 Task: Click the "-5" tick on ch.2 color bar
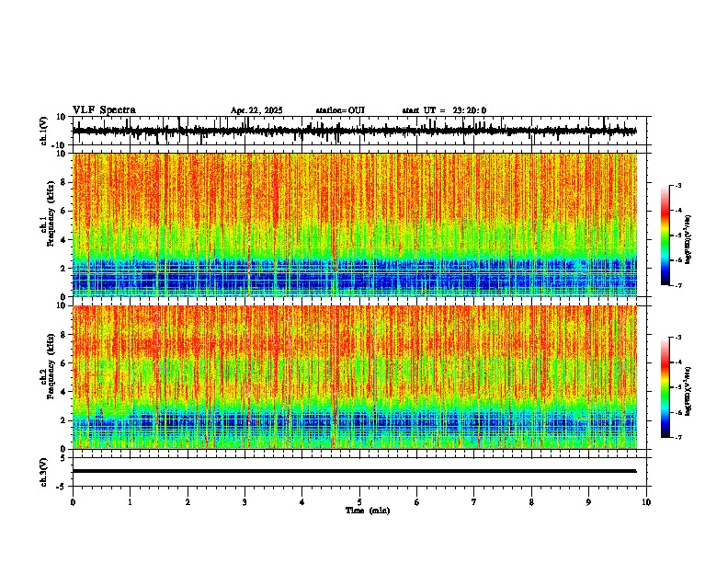(x=677, y=387)
